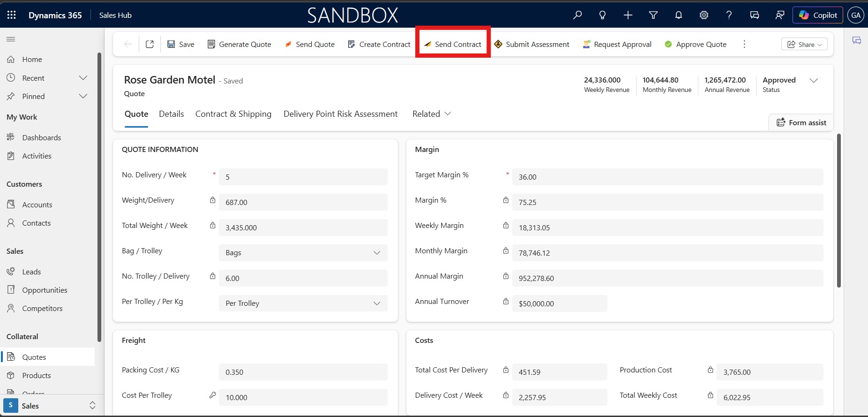Screen dimensions: 868x417
Task: Click the help question mark icon
Action: [x=729, y=15]
